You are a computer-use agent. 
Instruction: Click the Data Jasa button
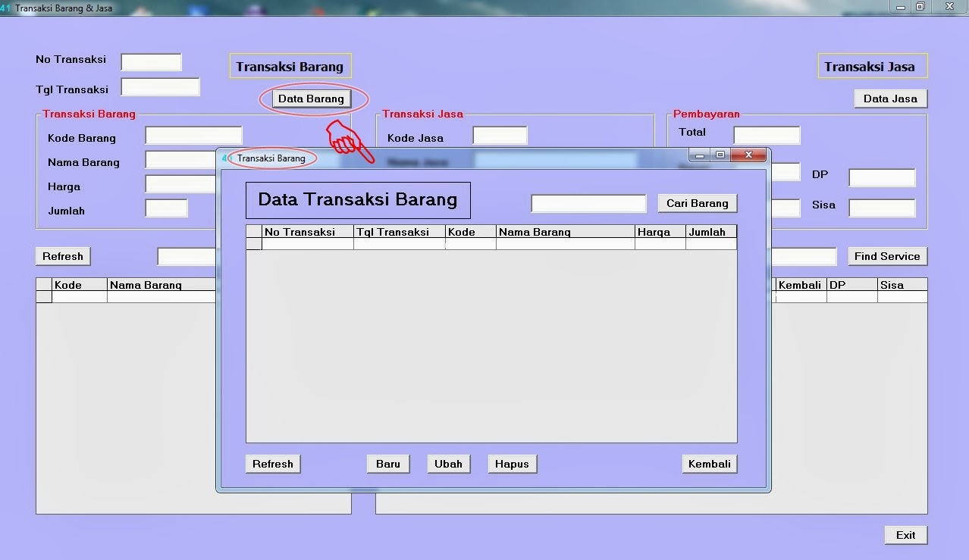click(889, 99)
